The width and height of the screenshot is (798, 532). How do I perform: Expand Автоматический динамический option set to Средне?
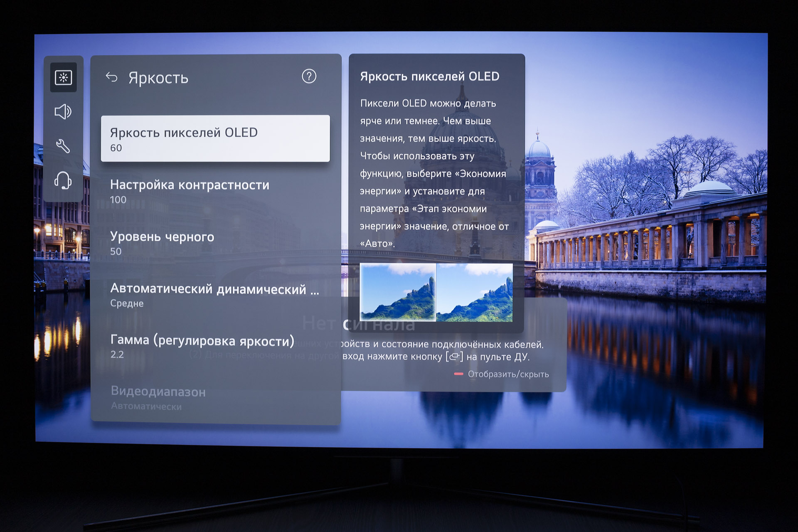(215, 295)
